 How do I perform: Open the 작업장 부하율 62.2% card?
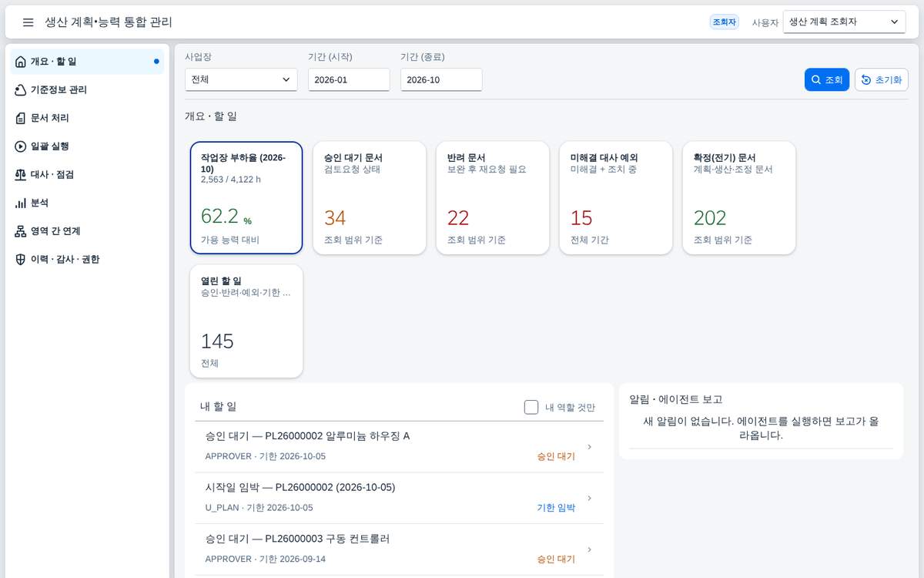pos(246,197)
